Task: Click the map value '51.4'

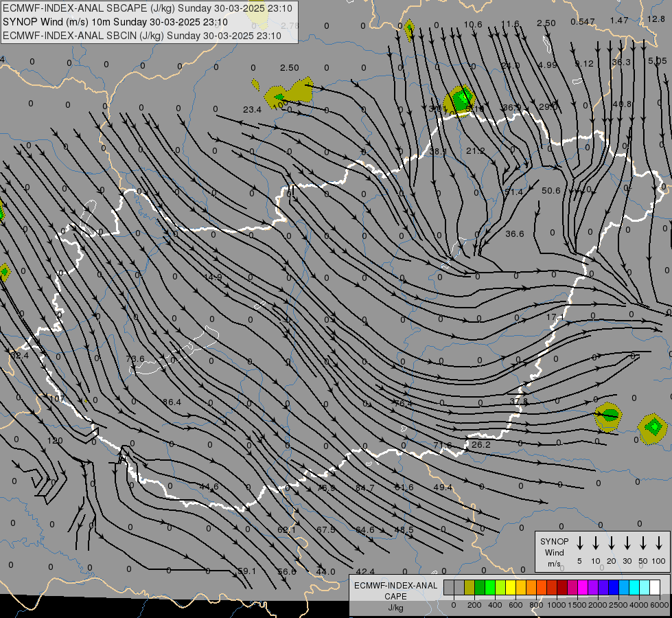Action: pyautogui.click(x=513, y=192)
